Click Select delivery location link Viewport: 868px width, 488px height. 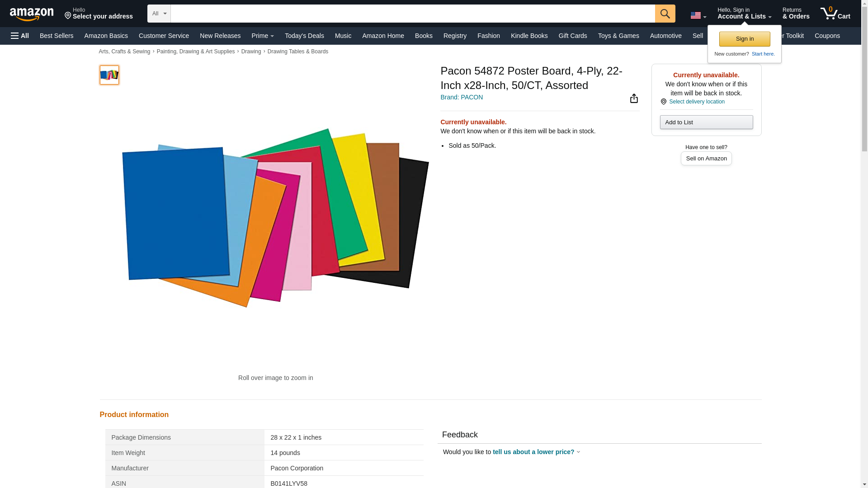pyautogui.click(x=696, y=102)
